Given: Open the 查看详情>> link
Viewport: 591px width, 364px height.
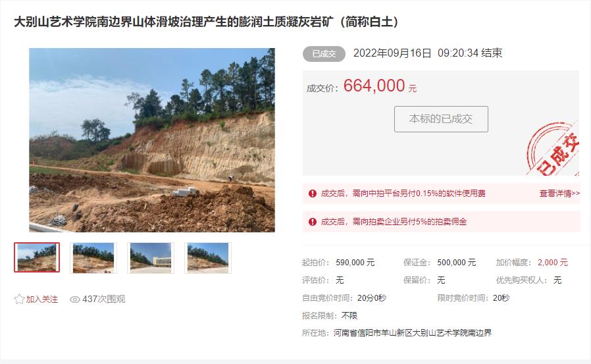Looking at the screenshot, I should click(x=559, y=194).
